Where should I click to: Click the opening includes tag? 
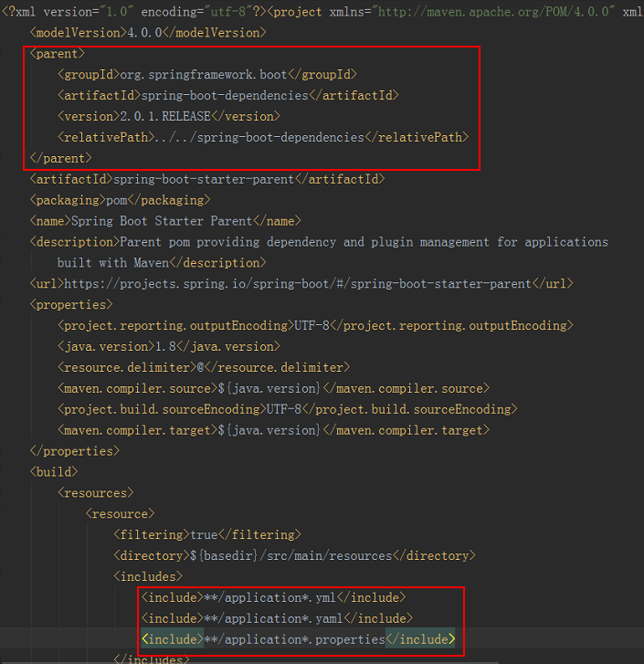pyautogui.click(x=148, y=576)
